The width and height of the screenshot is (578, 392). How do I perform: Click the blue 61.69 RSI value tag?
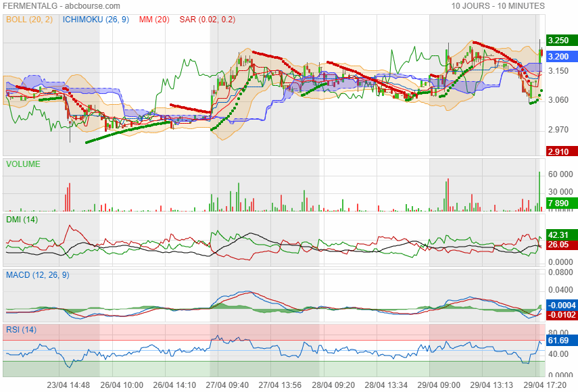pyautogui.click(x=562, y=341)
